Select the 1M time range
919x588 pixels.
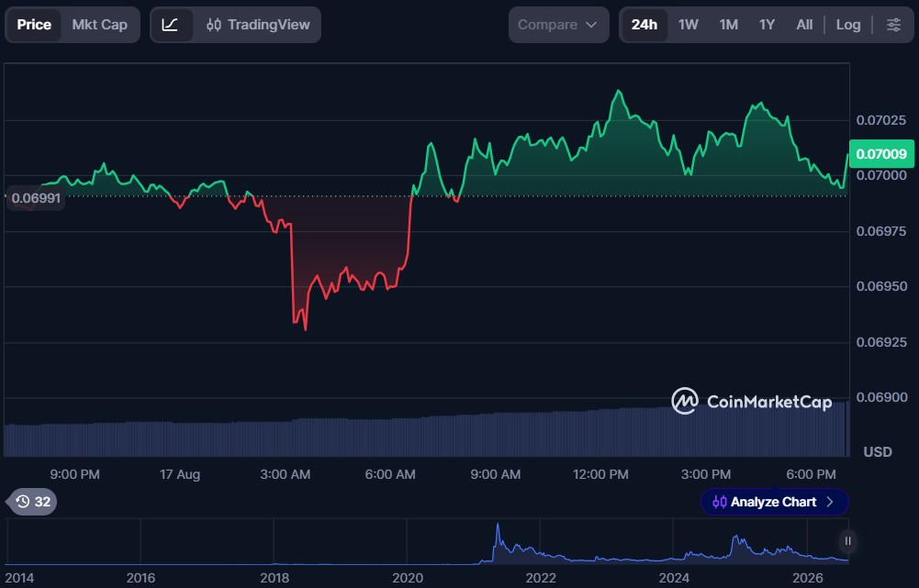click(x=729, y=25)
